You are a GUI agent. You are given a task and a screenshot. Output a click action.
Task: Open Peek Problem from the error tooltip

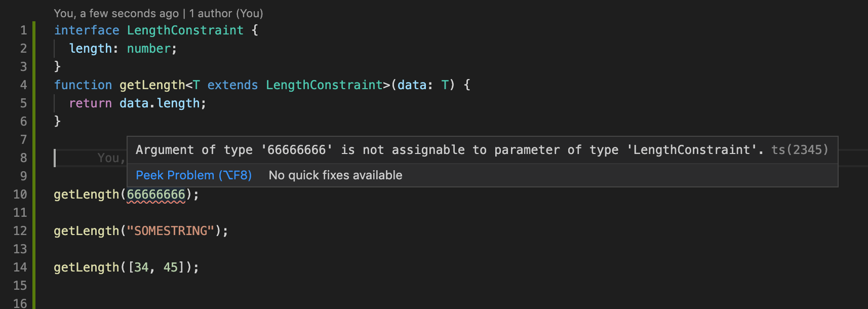(x=193, y=175)
